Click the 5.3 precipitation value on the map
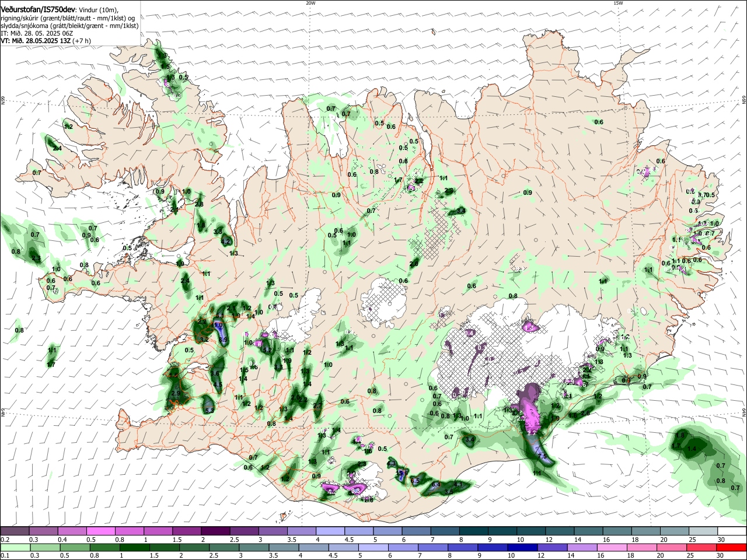Screen dimensions: 747x560 [x=210, y=411]
